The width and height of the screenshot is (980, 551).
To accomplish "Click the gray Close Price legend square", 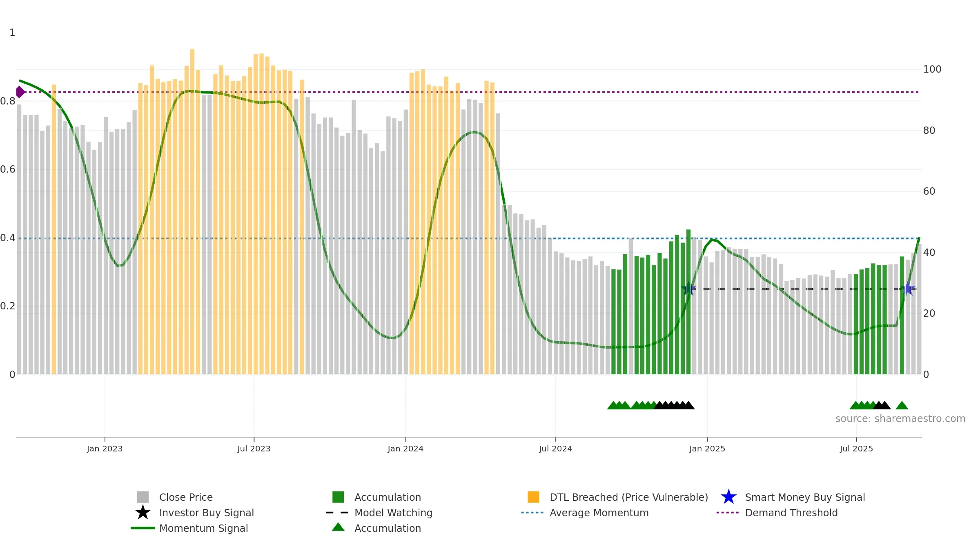I will pos(143,497).
